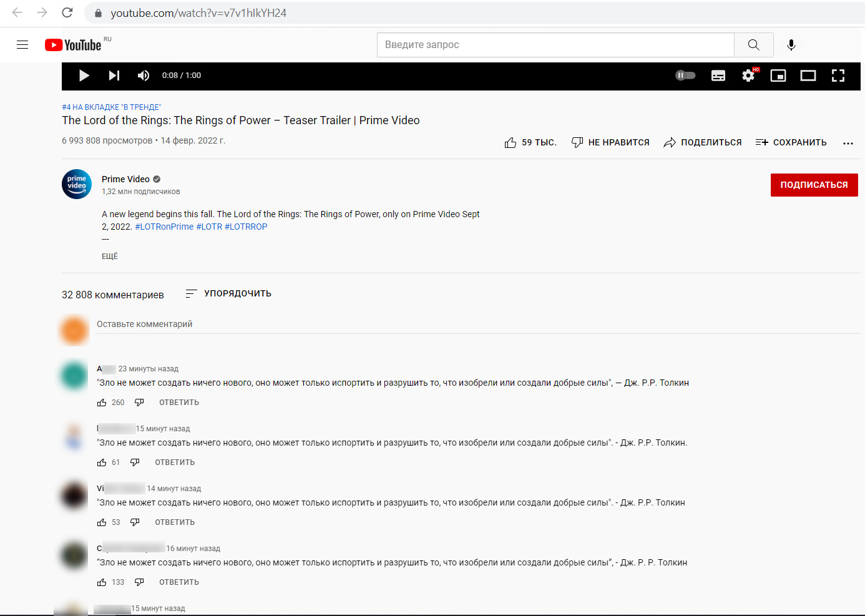This screenshot has height=616, width=865.
Task: Dislike the comment with 260 likes
Action: [x=139, y=403]
